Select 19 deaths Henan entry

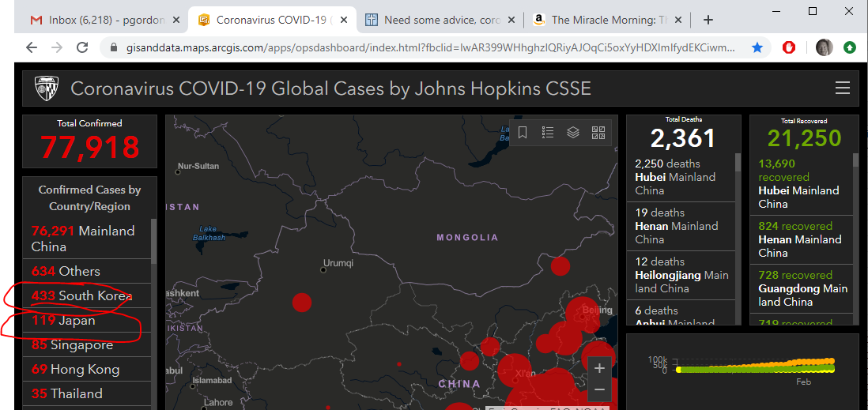pyautogui.click(x=681, y=226)
